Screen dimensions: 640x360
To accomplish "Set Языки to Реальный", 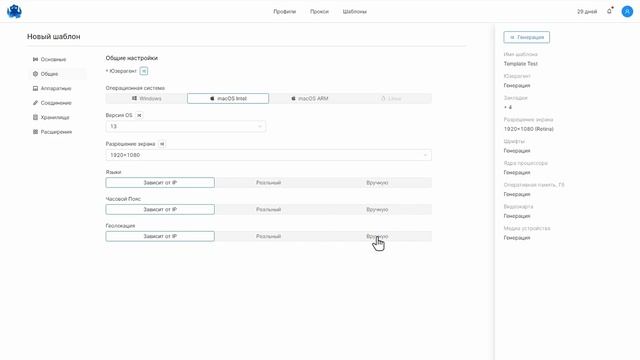I will [x=269, y=182].
